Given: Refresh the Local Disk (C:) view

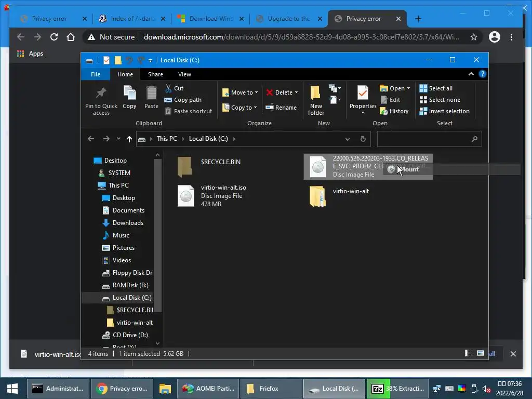Looking at the screenshot, I should [x=363, y=139].
